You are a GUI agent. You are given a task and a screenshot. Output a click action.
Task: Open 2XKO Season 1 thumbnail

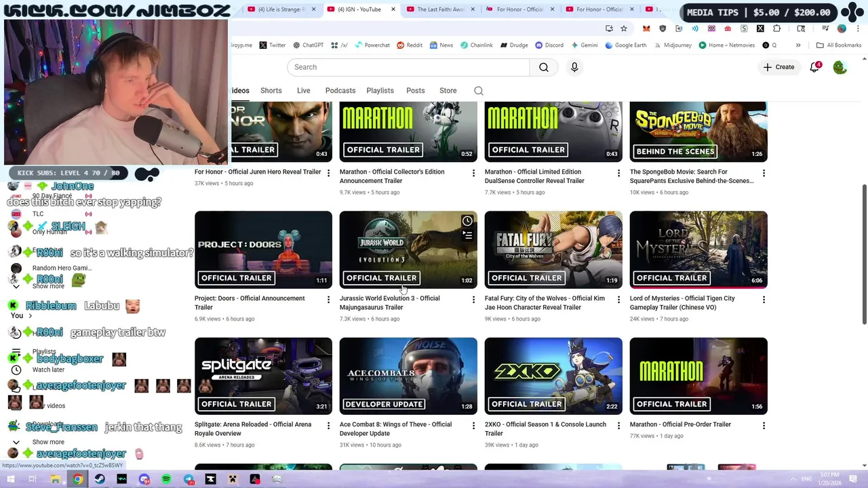553,376
